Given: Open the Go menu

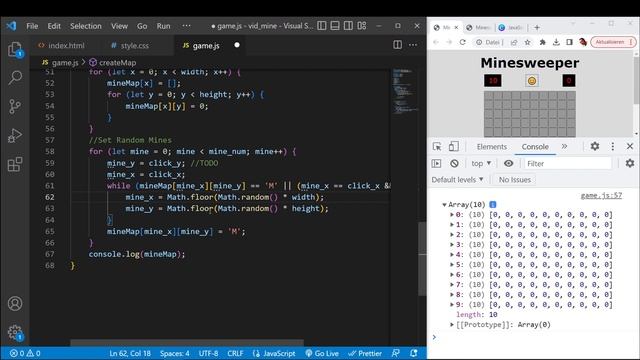Looking at the screenshot, I should (142, 26).
